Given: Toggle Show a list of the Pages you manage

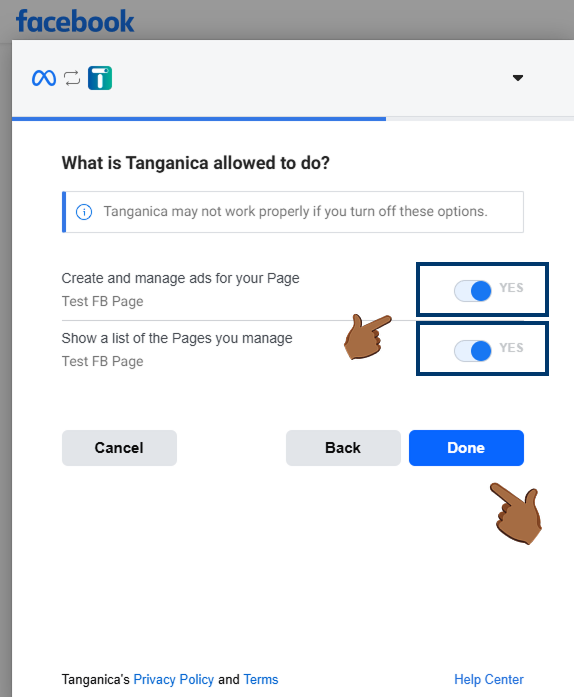Looking at the screenshot, I should coord(473,351).
